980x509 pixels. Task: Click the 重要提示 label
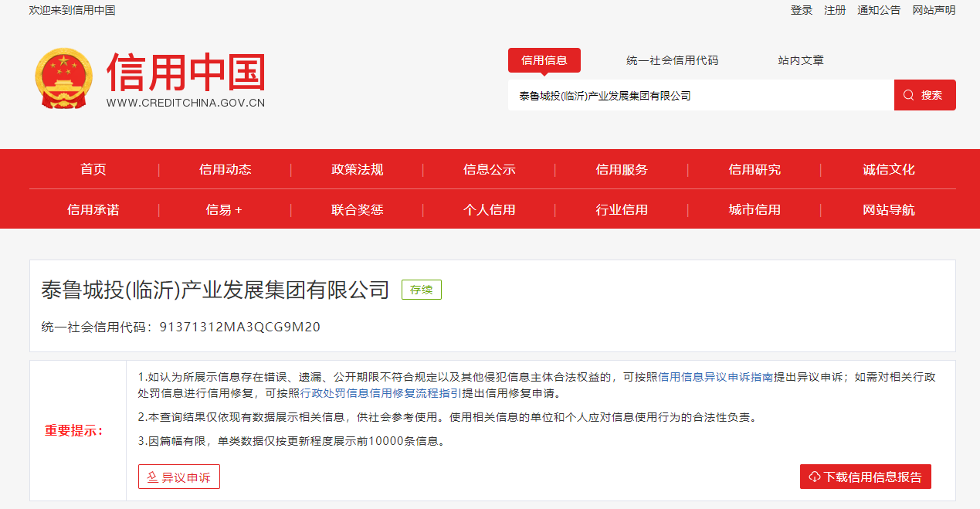[74, 431]
